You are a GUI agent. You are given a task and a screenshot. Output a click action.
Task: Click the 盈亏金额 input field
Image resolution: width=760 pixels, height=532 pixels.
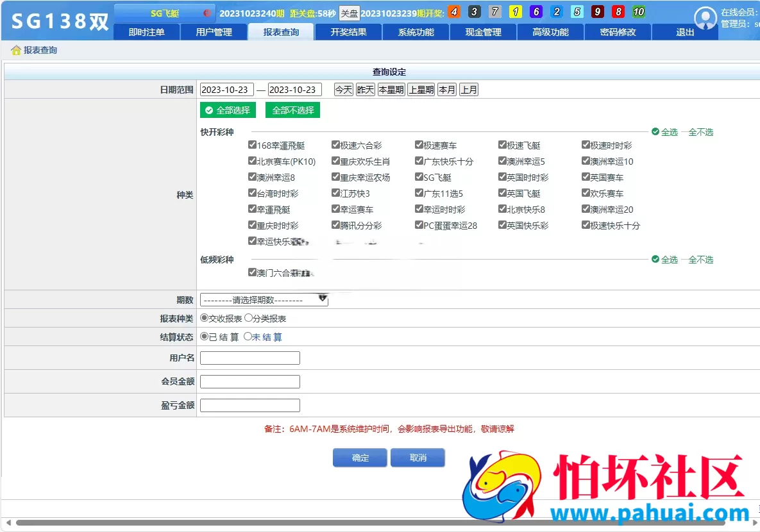[x=250, y=405]
